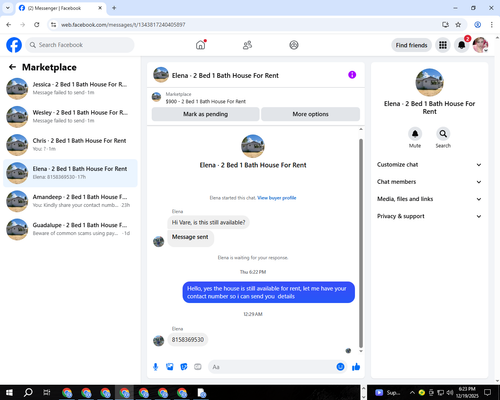500x400 pixels.
Task: Open Task View on the taskbar
Action: tap(47, 392)
